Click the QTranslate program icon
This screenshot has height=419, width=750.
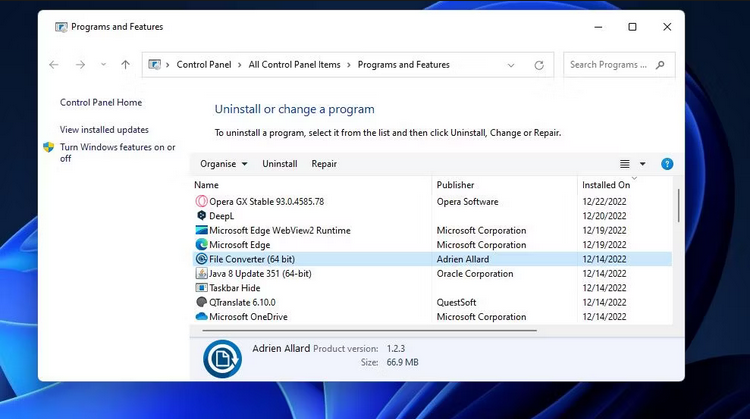[202, 302]
